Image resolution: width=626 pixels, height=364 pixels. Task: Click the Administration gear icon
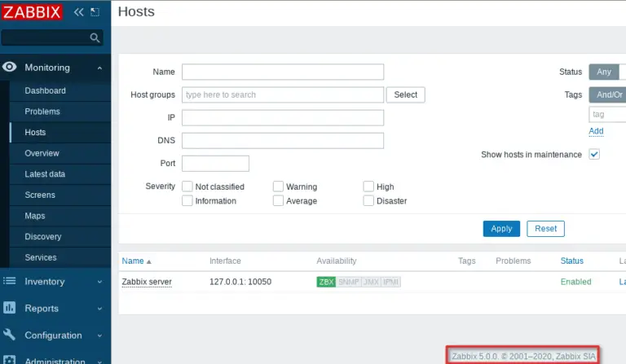click(x=10, y=360)
